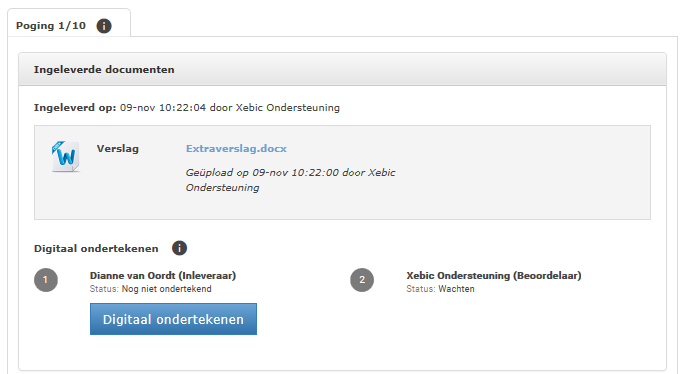Click 'Xebic Ondersteuning (Beoordelaar)' text
Image resolution: width=685 pixels, height=374 pixels.
coord(494,276)
